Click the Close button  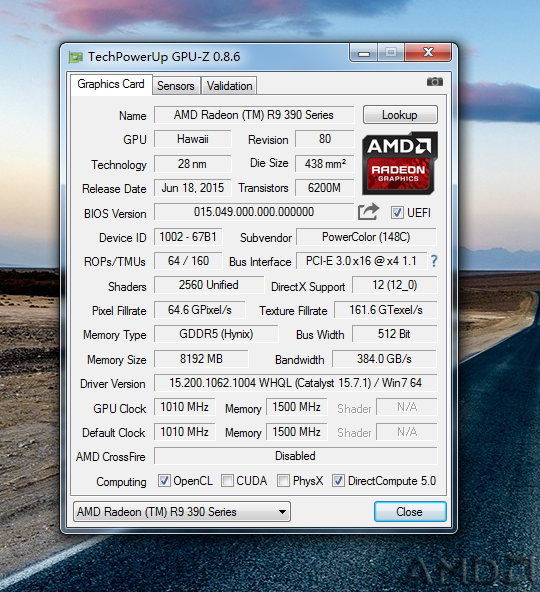pyautogui.click(x=410, y=512)
